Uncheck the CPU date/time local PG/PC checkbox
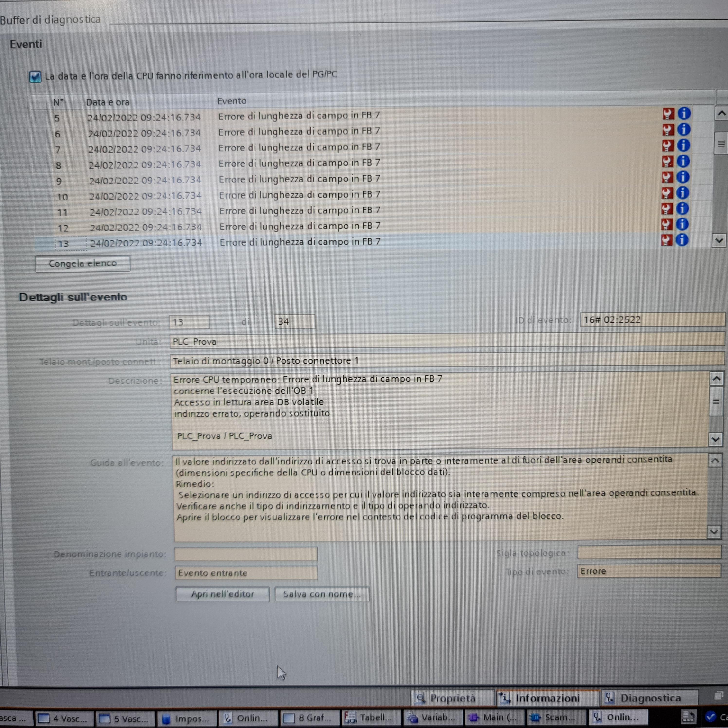Image resolution: width=728 pixels, height=728 pixels. click(35, 77)
